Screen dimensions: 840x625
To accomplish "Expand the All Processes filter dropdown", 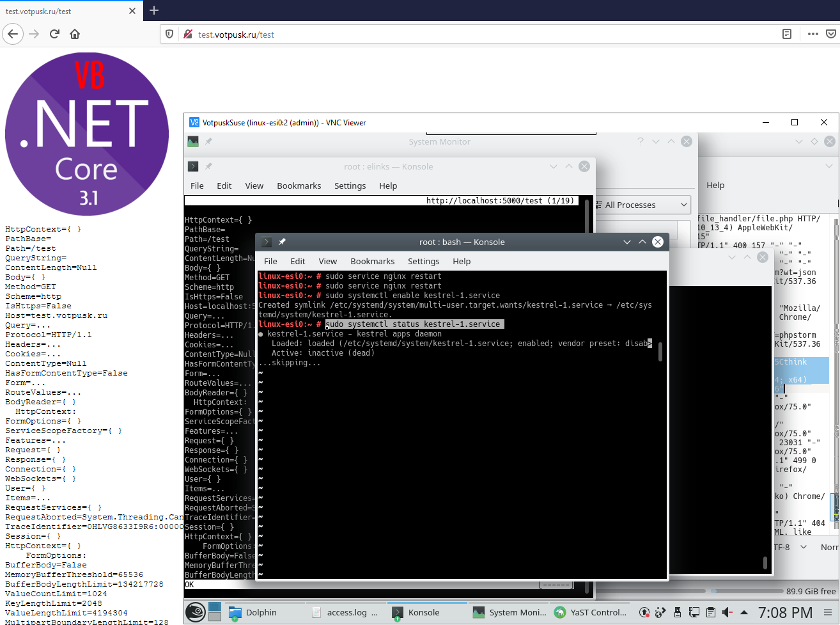I will [641, 205].
